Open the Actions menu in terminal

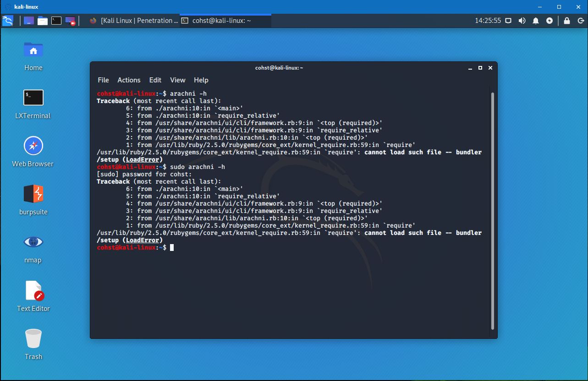click(129, 80)
